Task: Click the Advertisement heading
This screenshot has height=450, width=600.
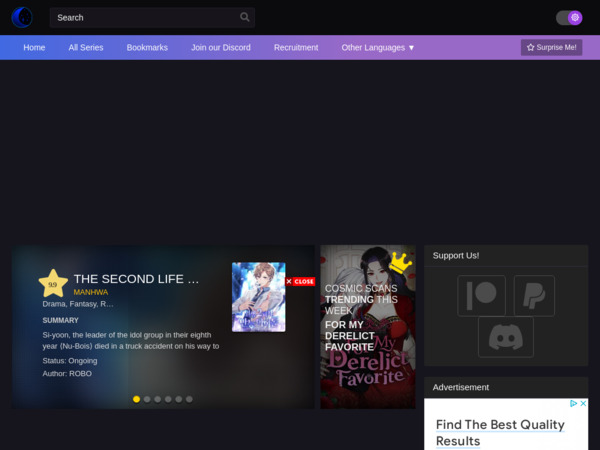Action: pos(461,387)
